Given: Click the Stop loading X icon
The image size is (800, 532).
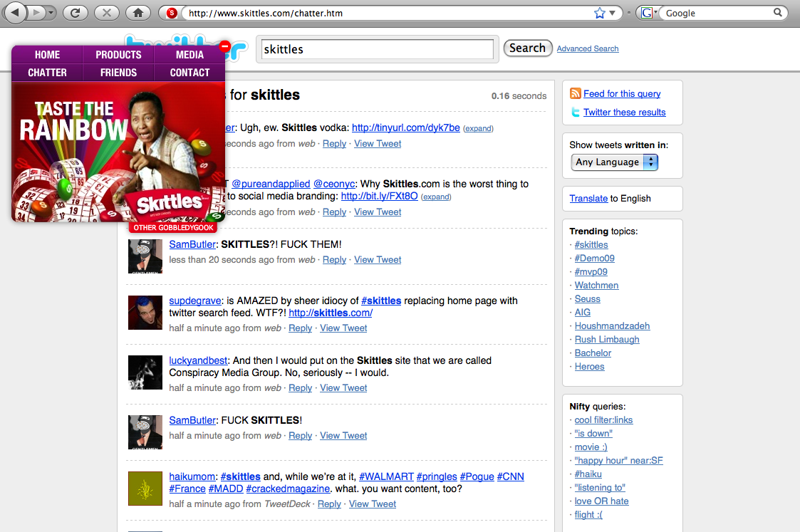Looking at the screenshot, I should 107,13.
